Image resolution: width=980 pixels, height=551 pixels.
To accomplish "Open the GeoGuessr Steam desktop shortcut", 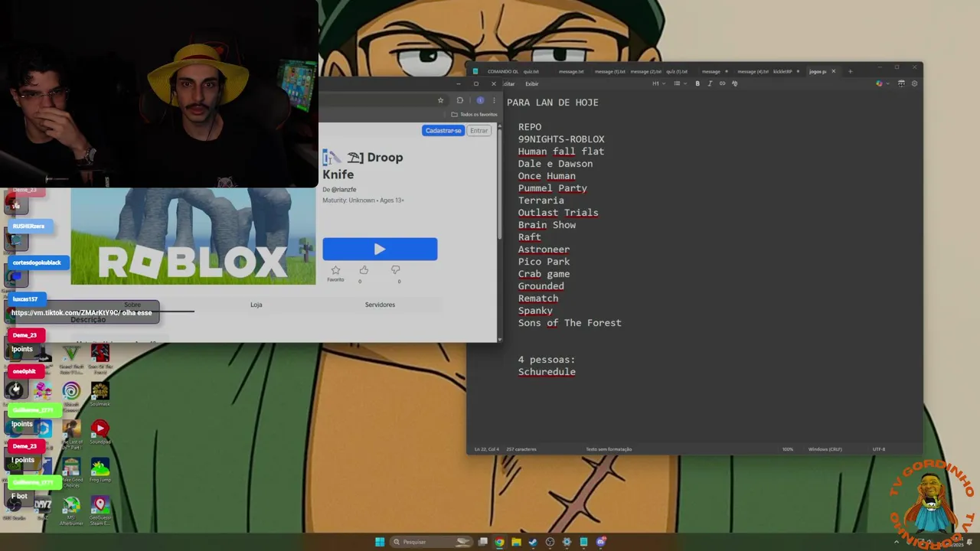I will [100, 510].
